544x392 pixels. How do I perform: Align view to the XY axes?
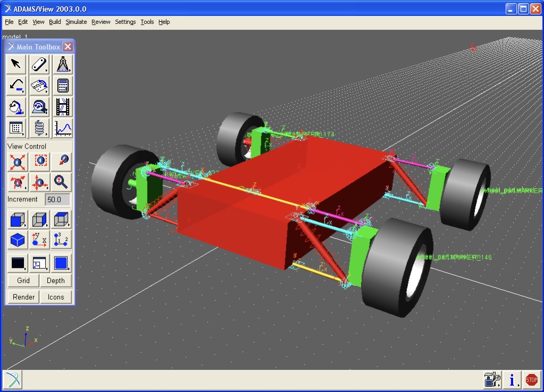click(39, 240)
